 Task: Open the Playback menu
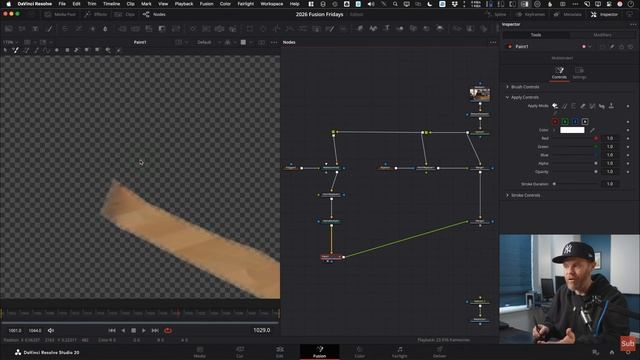point(184,4)
